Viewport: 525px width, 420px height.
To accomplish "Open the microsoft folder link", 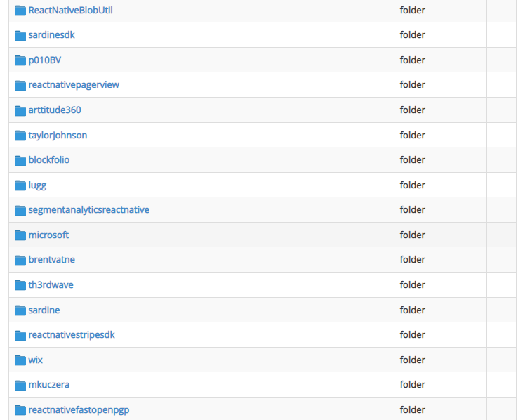I will (x=48, y=235).
